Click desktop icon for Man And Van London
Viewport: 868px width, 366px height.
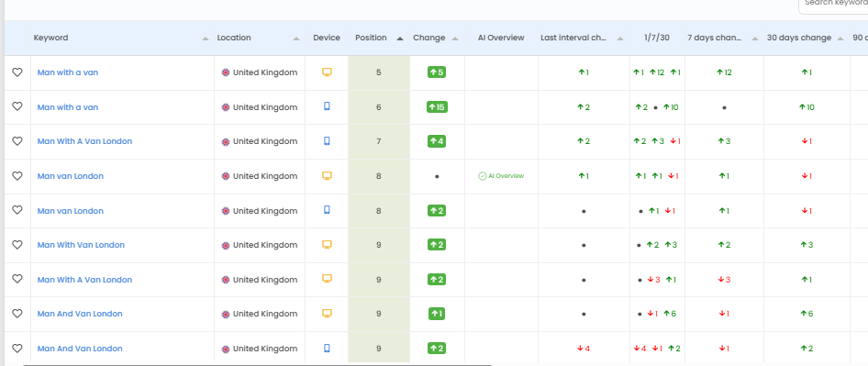327,314
